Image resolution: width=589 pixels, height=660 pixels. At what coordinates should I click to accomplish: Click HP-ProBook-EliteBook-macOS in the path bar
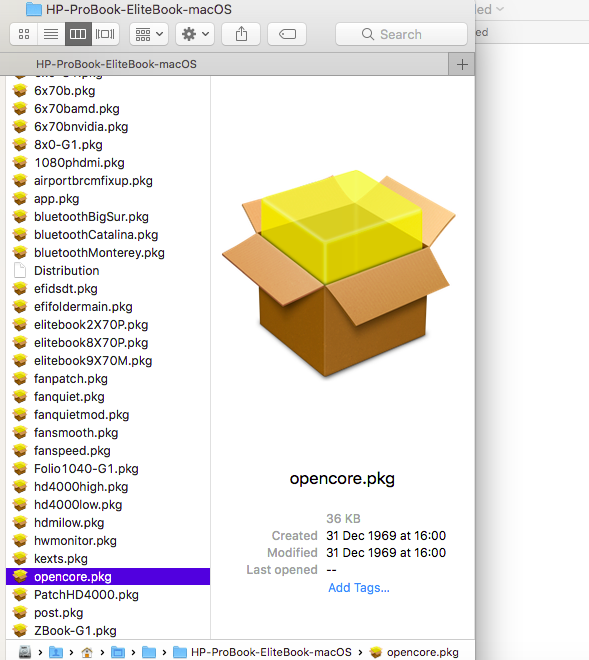[x=262, y=652]
